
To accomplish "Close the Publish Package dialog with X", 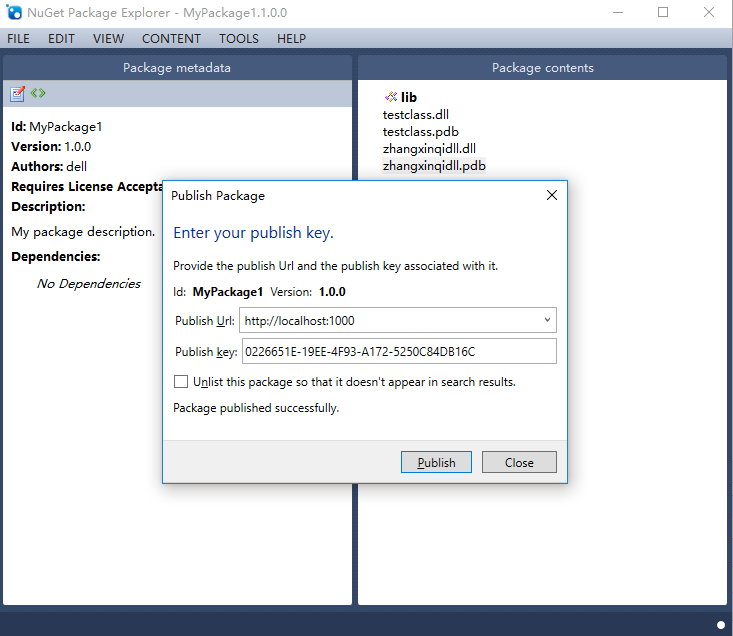I will (552, 195).
